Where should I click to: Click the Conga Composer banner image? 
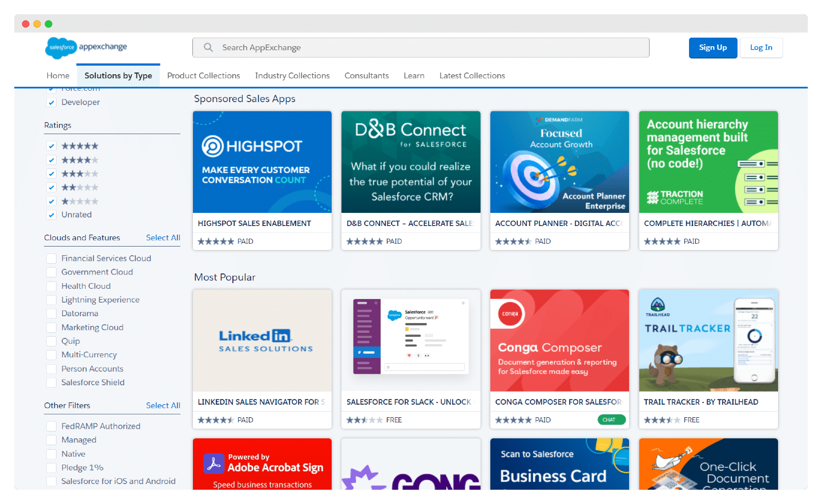559,340
